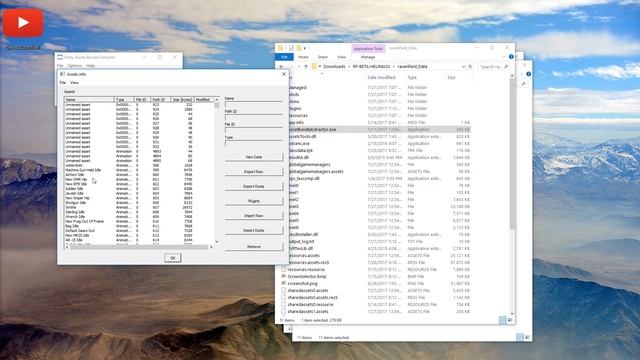Sort assets by the Size (bytes) column header
The width and height of the screenshot is (640, 360).
point(182,100)
